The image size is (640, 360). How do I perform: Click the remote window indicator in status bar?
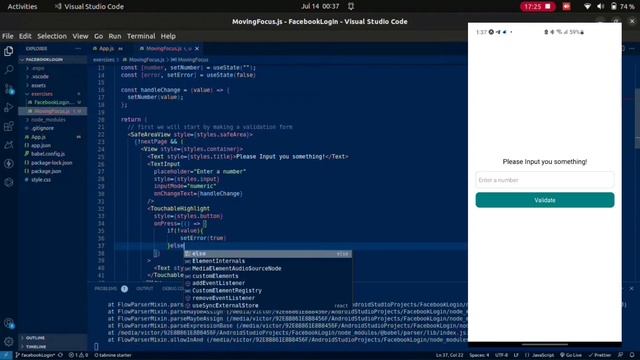(6, 355)
